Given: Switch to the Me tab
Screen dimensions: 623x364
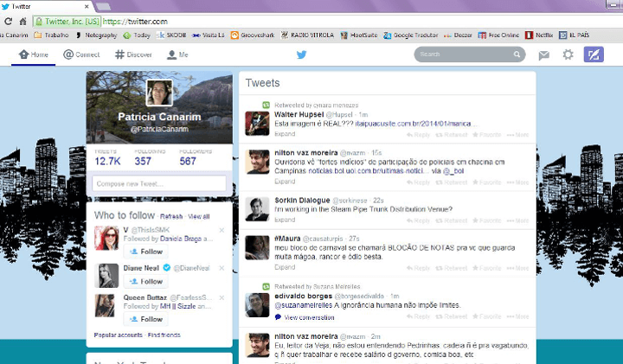Looking at the screenshot, I should pos(177,54).
